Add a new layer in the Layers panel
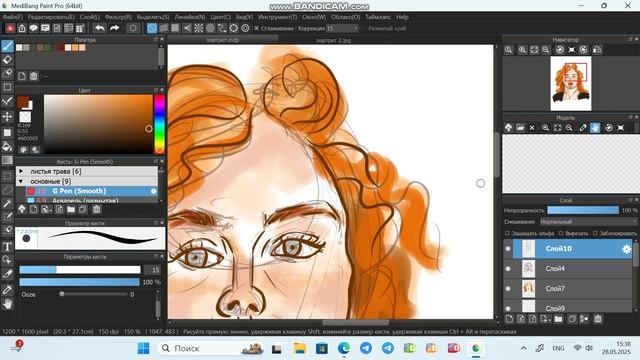The width and height of the screenshot is (640, 360). point(509,319)
